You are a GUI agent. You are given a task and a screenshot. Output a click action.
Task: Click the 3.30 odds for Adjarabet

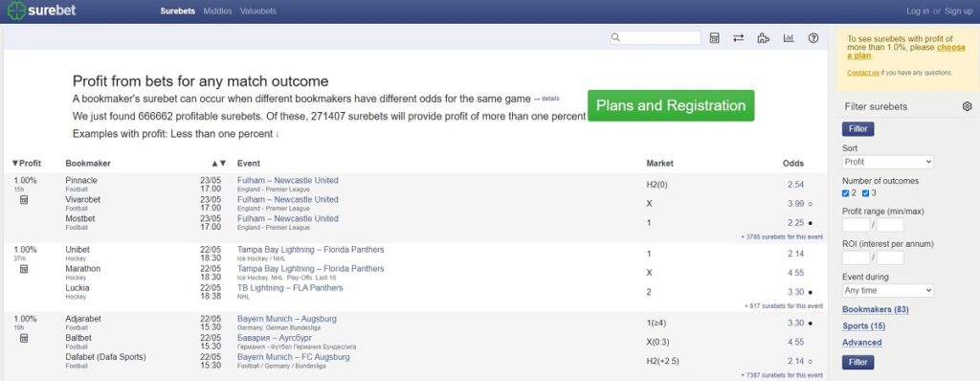795,324
